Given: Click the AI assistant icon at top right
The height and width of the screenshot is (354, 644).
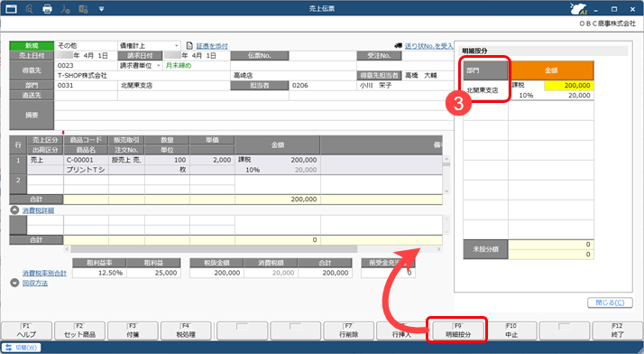Looking at the screenshot, I should coord(579,9).
